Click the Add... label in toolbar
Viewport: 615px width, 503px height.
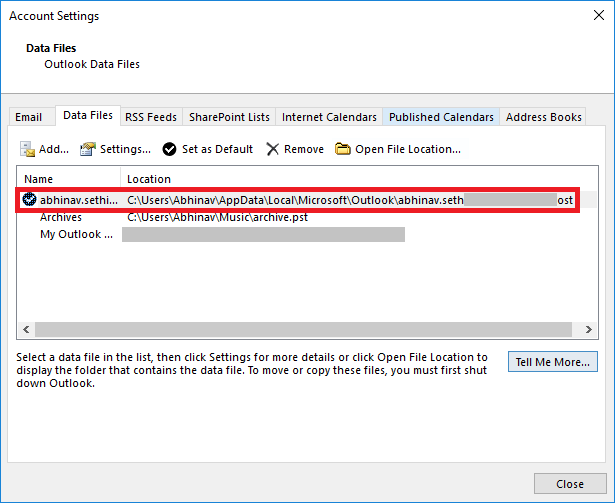click(x=54, y=149)
